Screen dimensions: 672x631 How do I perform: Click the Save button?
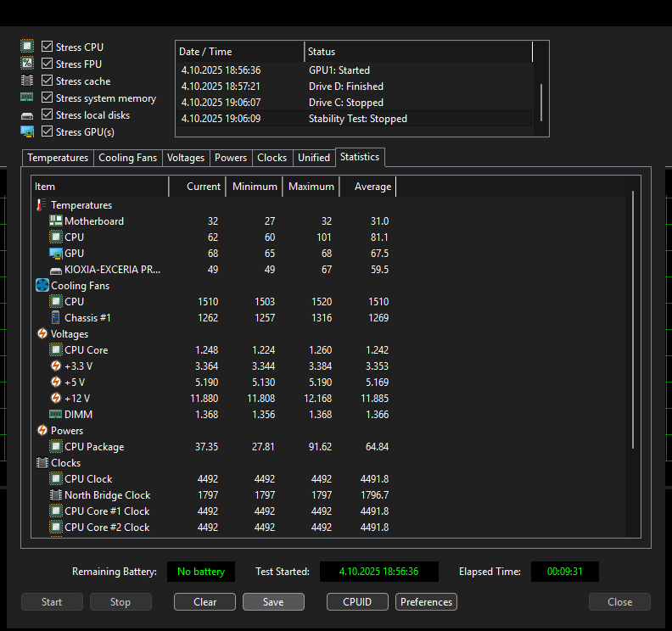[x=273, y=602]
